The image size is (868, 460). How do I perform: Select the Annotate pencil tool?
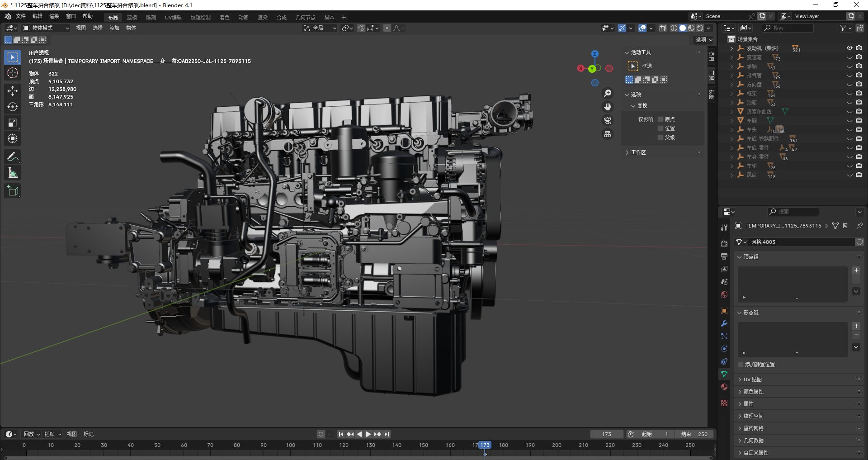coord(13,157)
